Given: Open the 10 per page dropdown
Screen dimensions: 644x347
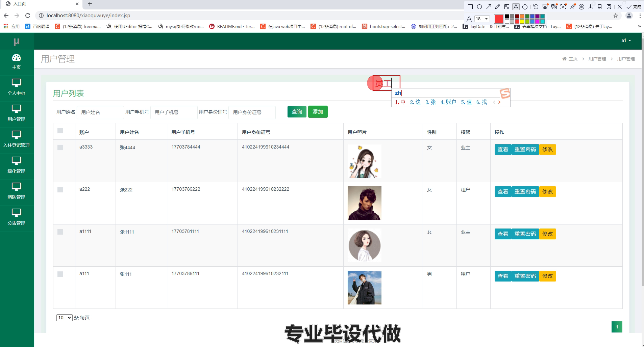Looking at the screenshot, I should pos(65,318).
